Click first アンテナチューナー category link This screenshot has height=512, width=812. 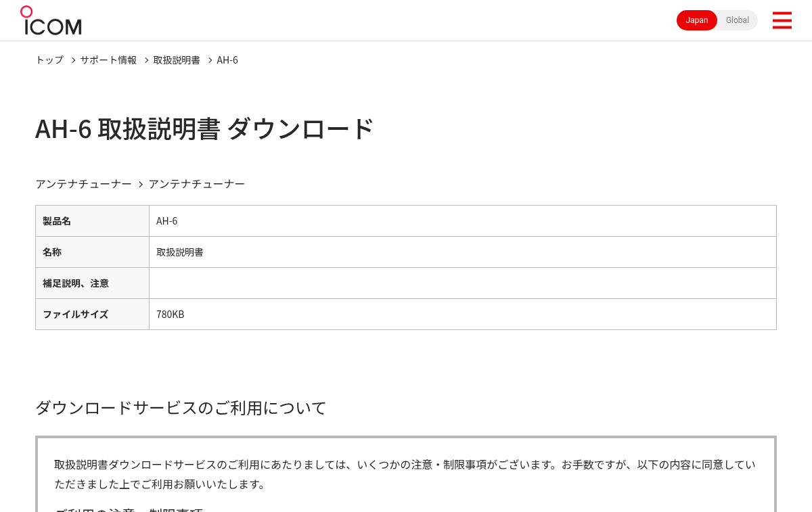[x=83, y=184]
